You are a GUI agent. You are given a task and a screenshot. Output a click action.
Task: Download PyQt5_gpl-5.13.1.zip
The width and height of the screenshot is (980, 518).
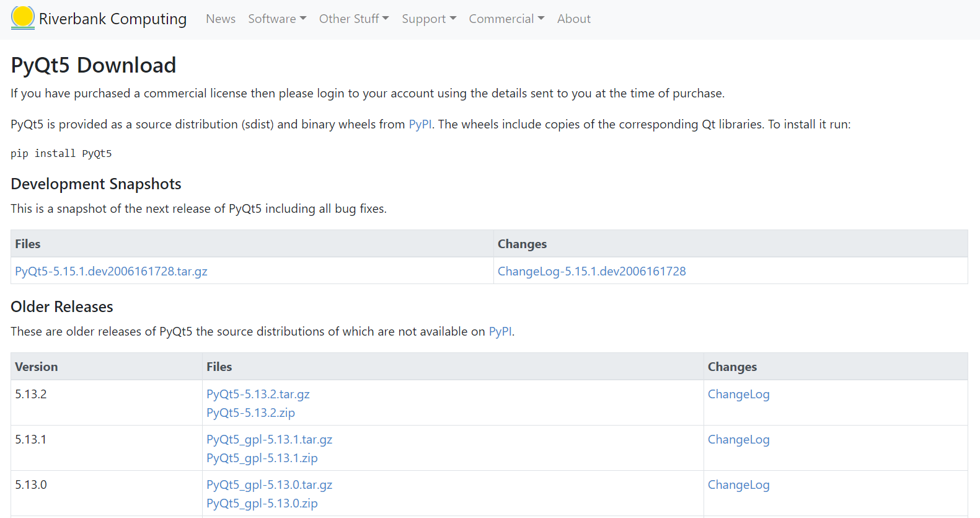[x=262, y=458]
